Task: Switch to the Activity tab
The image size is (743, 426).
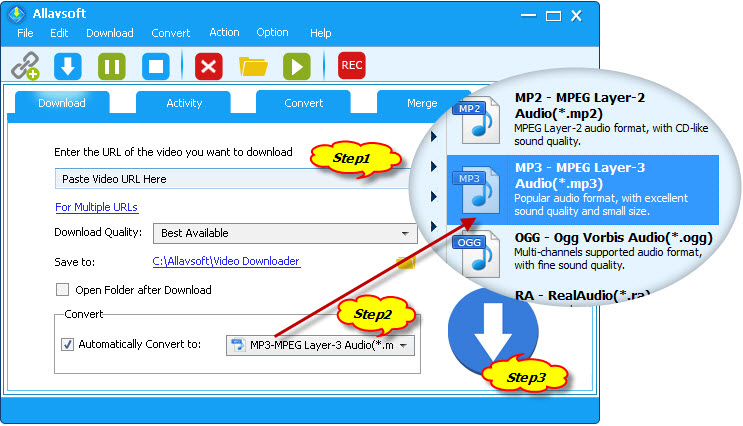Action: click(x=184, y=103)
